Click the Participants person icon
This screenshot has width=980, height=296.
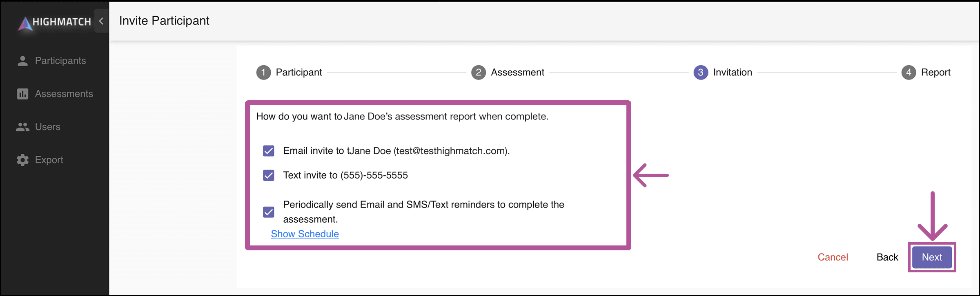coord(23,61)
